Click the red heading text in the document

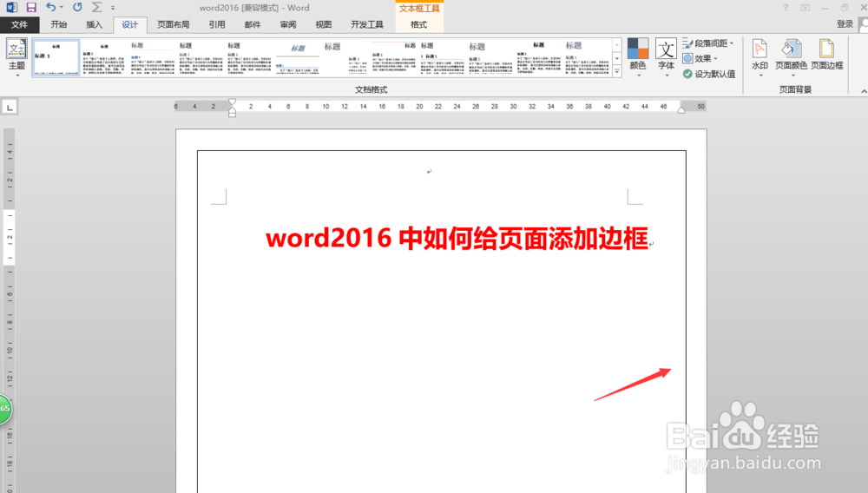[457, 239]
